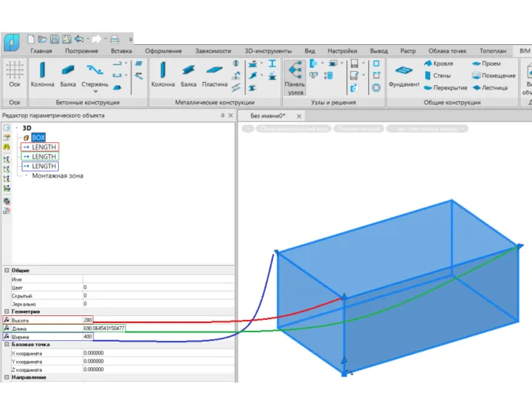Toggle the Панель узлов button
The width and height of the screenshot is (532, 415).
295,77
